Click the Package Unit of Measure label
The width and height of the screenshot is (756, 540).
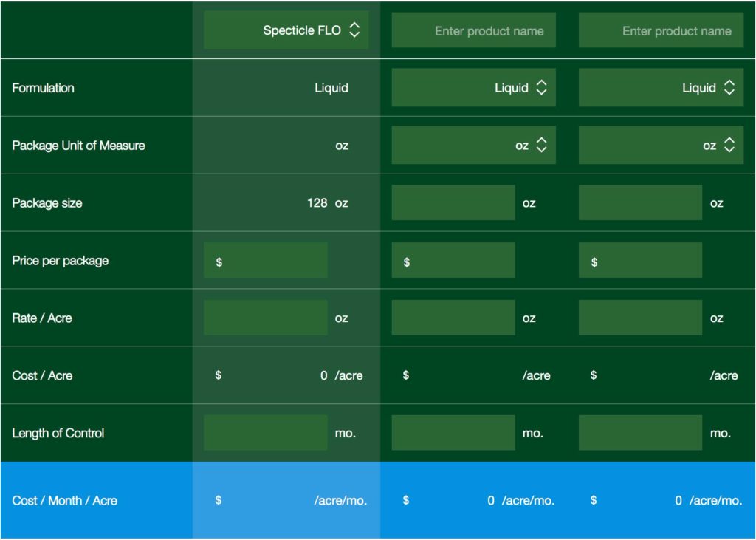78,146
